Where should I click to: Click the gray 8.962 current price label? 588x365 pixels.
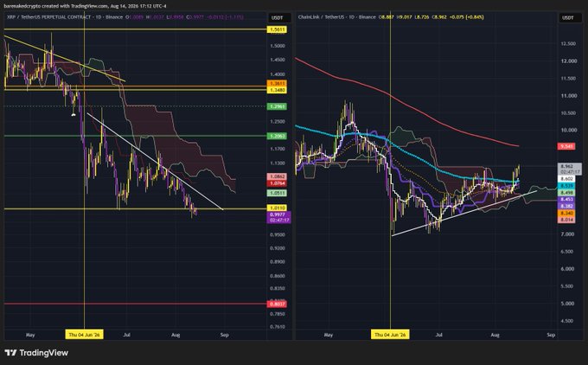(x=570, y=169)
